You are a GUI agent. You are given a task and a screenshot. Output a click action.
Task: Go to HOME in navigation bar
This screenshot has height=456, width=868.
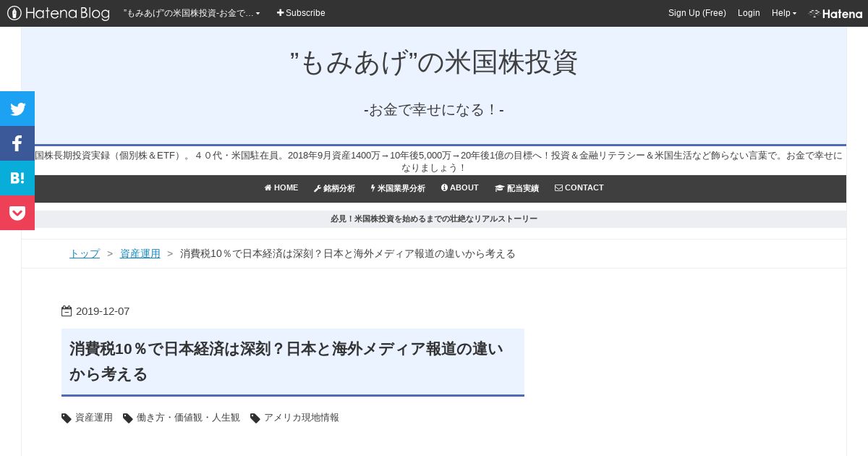pyautogui.click(x=281, y=188)
